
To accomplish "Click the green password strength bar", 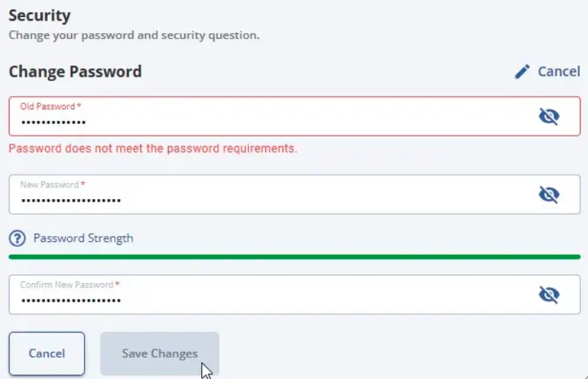I will point(294,257).
